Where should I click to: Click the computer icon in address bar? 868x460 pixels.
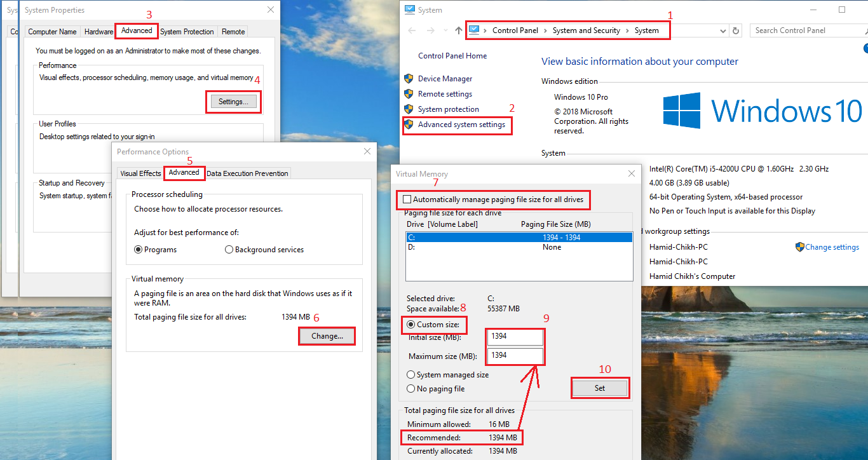pyautogui.click(x=474, y=30)
